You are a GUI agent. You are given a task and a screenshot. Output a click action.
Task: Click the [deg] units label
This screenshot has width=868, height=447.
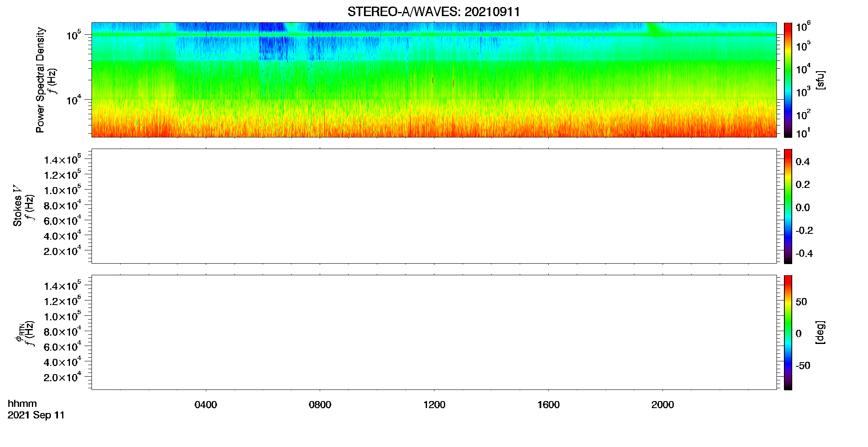pos(820,332)
